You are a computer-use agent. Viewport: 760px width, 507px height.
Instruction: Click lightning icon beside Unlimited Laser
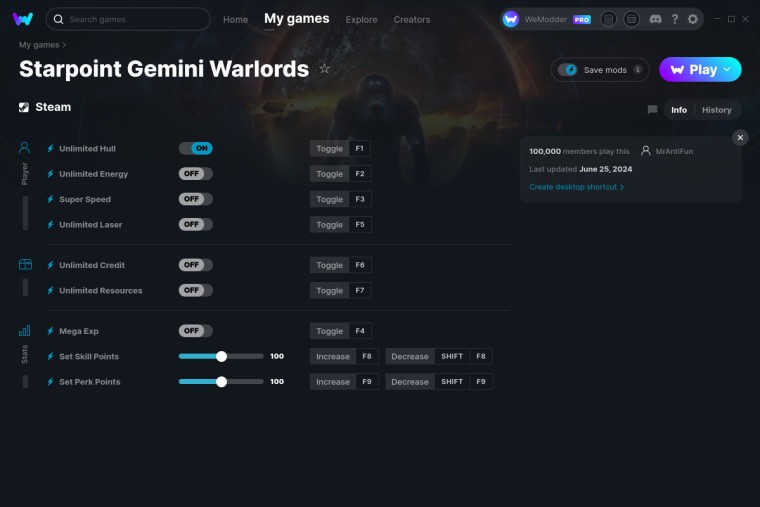tap(50, 224)
